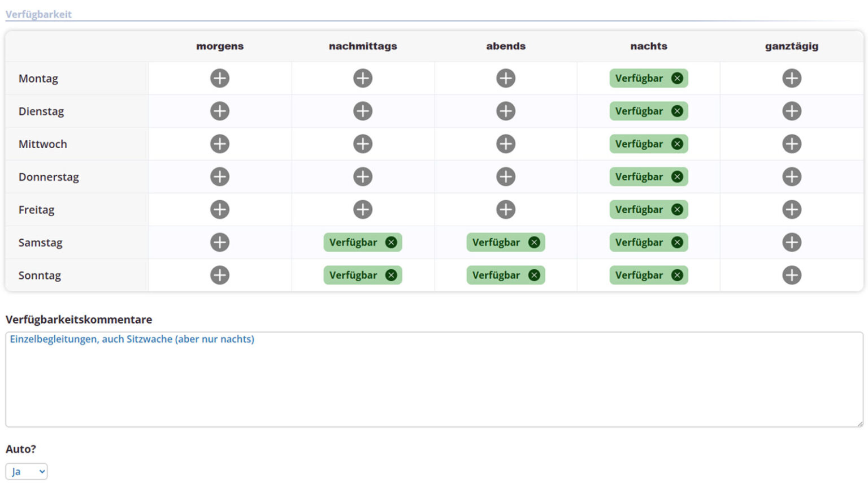Add Samstag morgens availability
The width and height of the screenshot is (868, 483).
tap(220, 242)
